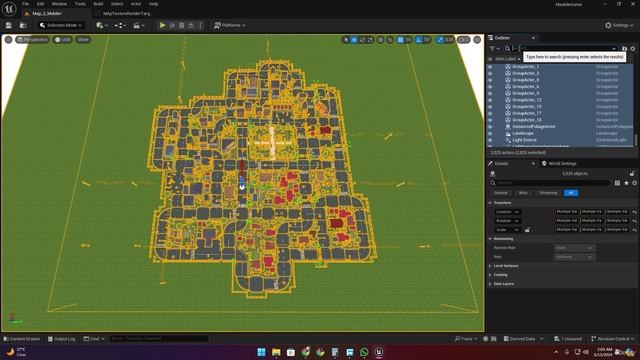
Task: Open the Browse content folder icon
Action: tap(23, 25)
